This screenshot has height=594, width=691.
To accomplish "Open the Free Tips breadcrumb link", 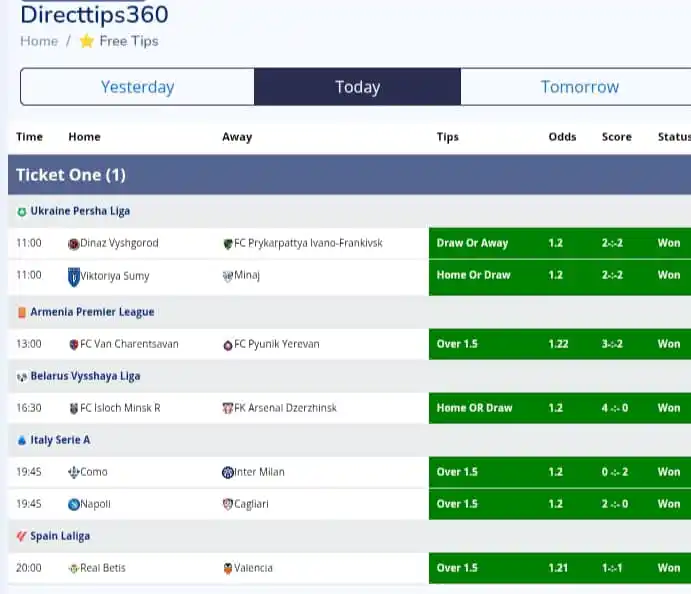I will tap(129, 41).
